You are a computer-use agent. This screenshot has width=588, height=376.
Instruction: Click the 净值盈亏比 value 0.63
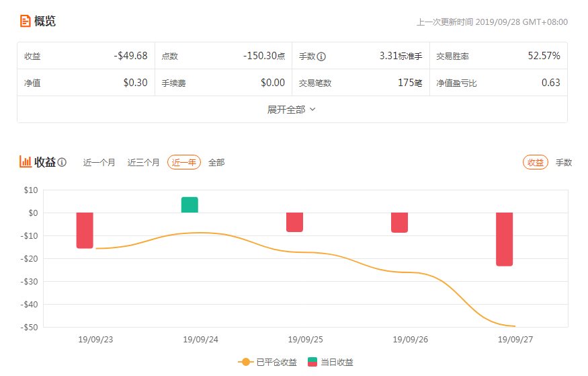pos(551,83)
